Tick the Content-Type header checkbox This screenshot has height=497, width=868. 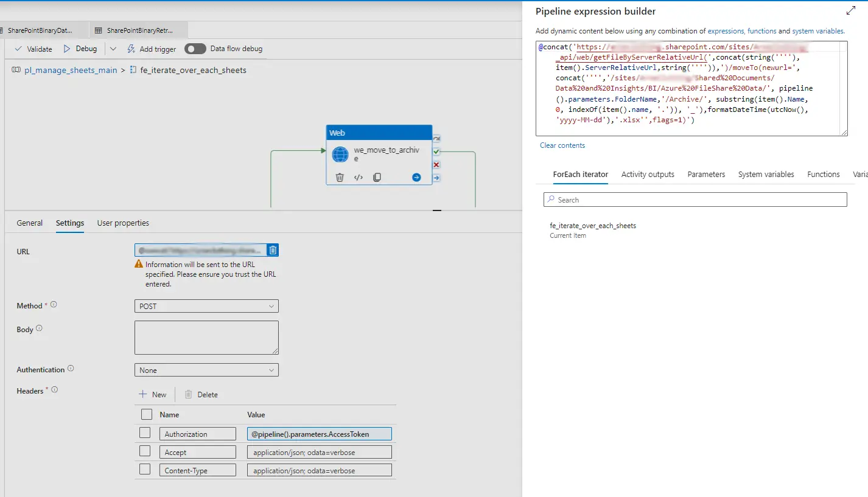coord(145,470)
